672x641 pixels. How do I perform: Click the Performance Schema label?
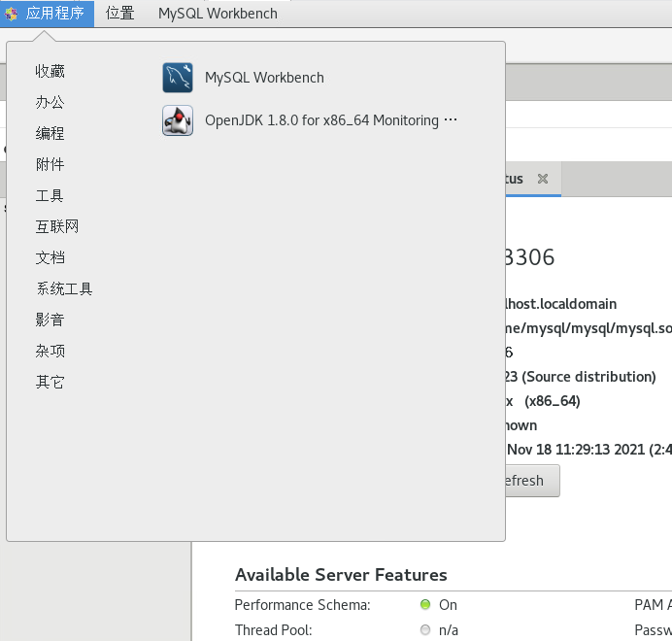click(x=303, y=605)
